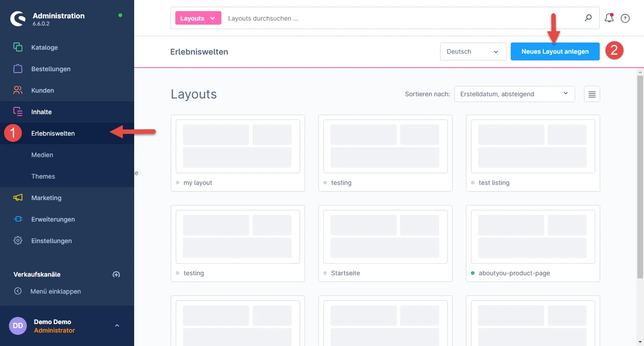Collapse the menu via Menü einklappen

pyautogui.click(x=55, y=291)
